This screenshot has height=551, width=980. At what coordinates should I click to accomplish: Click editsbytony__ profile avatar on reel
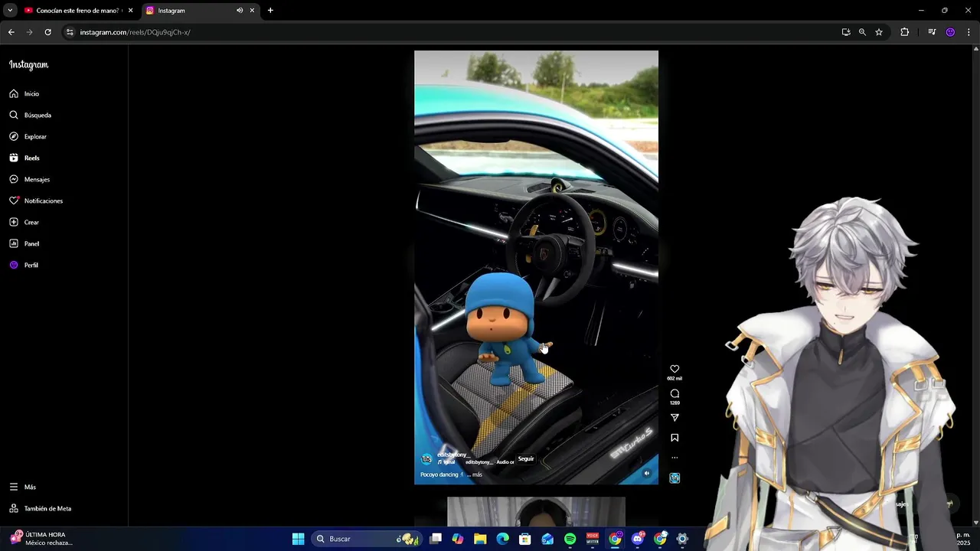point(426,458)
